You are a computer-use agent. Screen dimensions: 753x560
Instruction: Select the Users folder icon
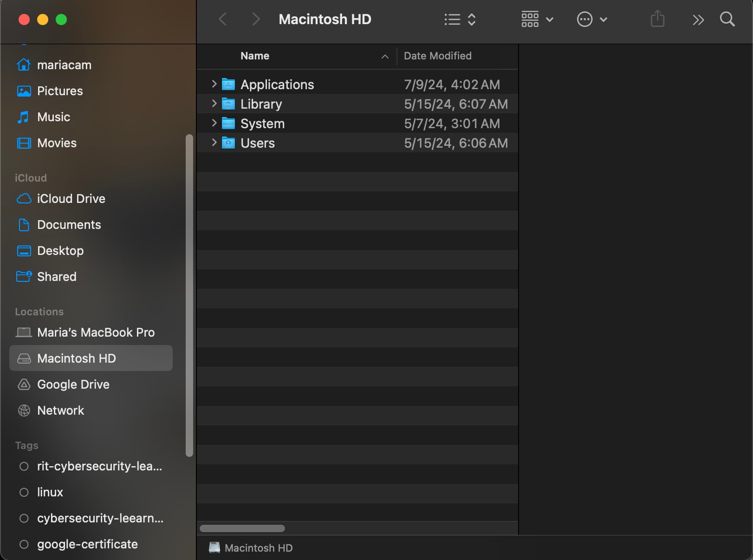(228, 143)
